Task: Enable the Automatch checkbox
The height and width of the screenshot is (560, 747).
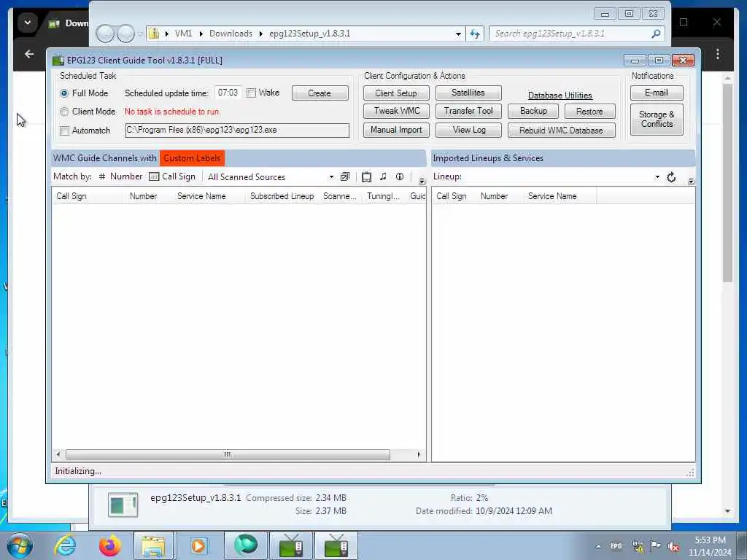Action: pyautogui.click(x=65, y=131)
